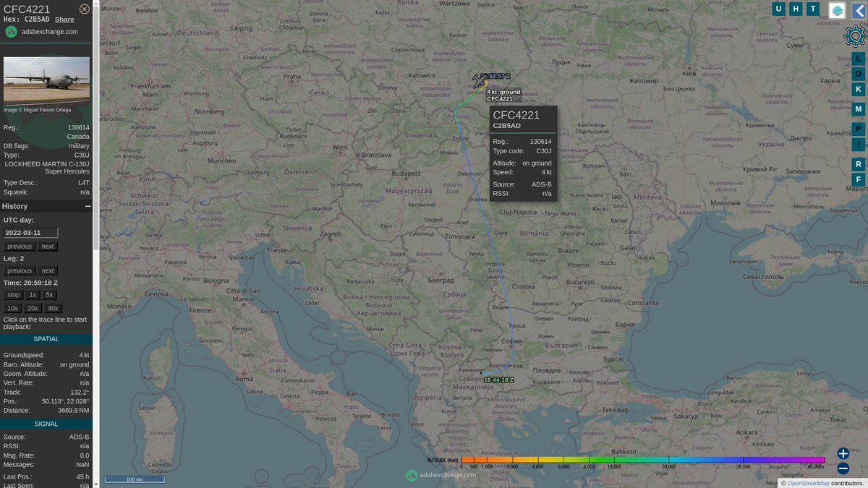The image size is (868, 488).
Task: Set playback speed to 5x
Action: coord(50,295)
